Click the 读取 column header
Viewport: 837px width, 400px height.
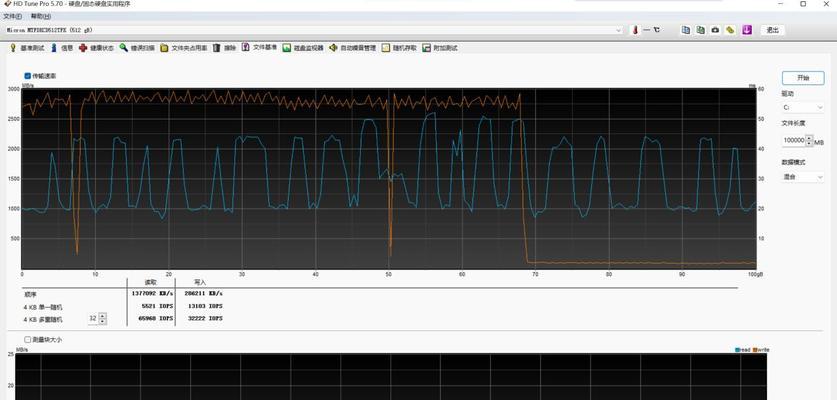151,281
